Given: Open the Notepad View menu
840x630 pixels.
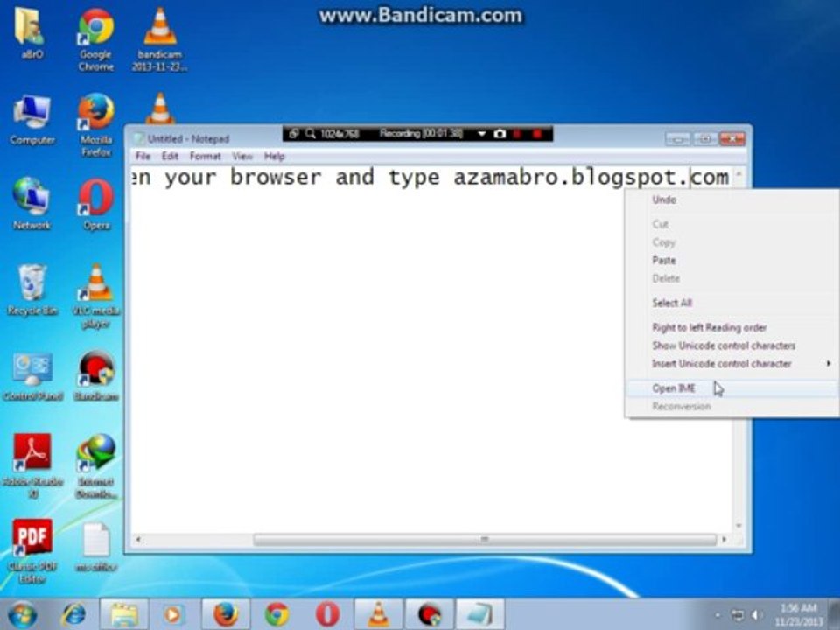Looking at the screenshot, I should pos(242,156).
